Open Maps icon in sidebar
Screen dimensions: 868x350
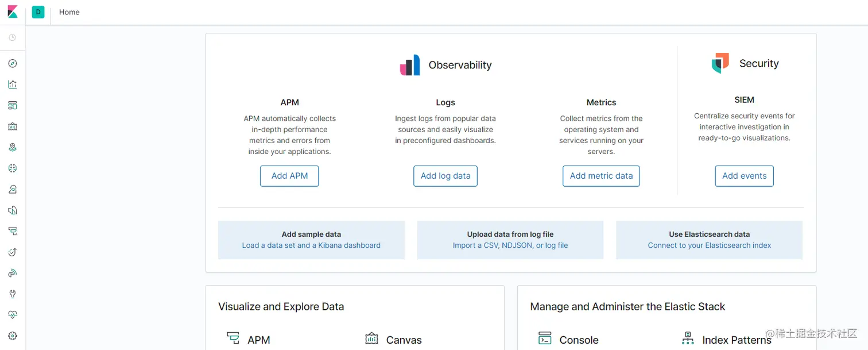coord(13,148)
